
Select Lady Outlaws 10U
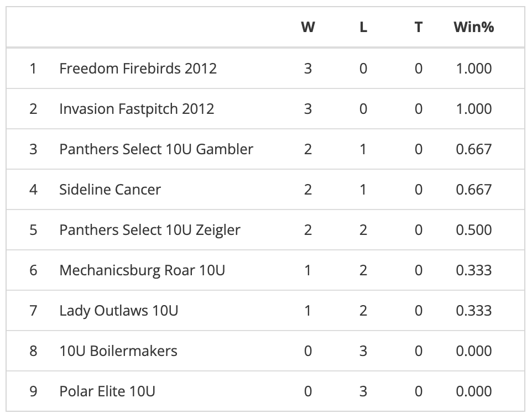click(119, 311)
